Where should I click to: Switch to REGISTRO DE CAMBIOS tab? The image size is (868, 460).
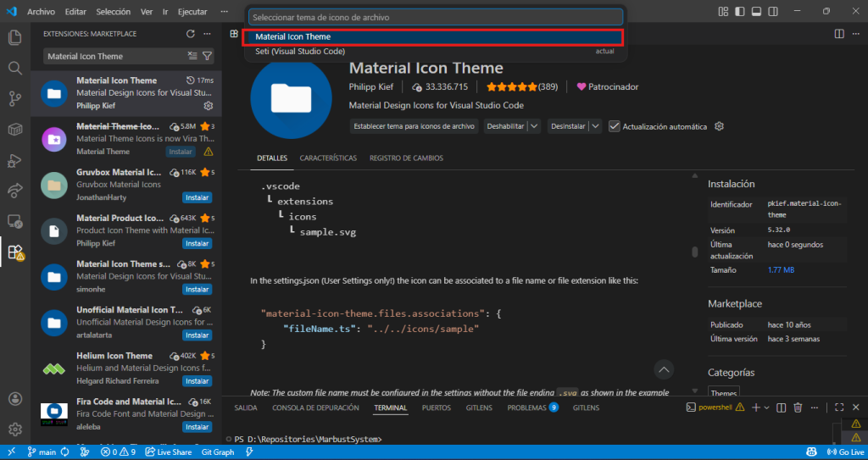406,158
